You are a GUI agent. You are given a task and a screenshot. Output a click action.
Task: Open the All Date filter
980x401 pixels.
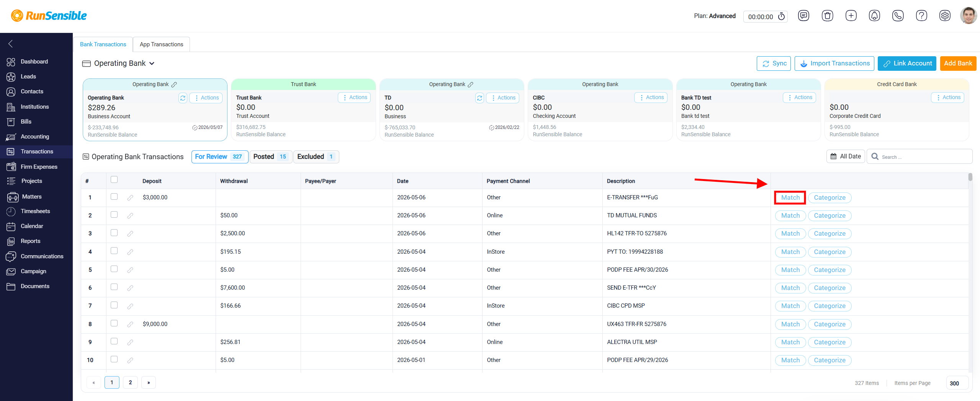(846, 156)
